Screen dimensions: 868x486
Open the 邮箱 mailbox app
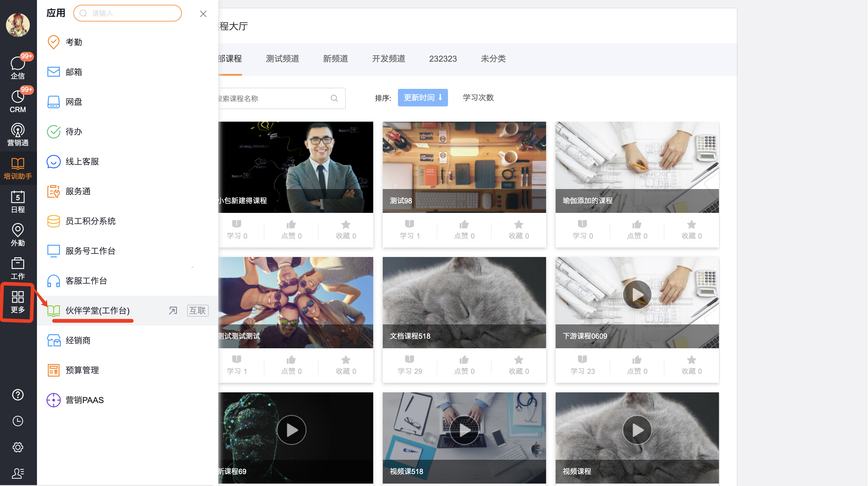click(x=127, y=72)
